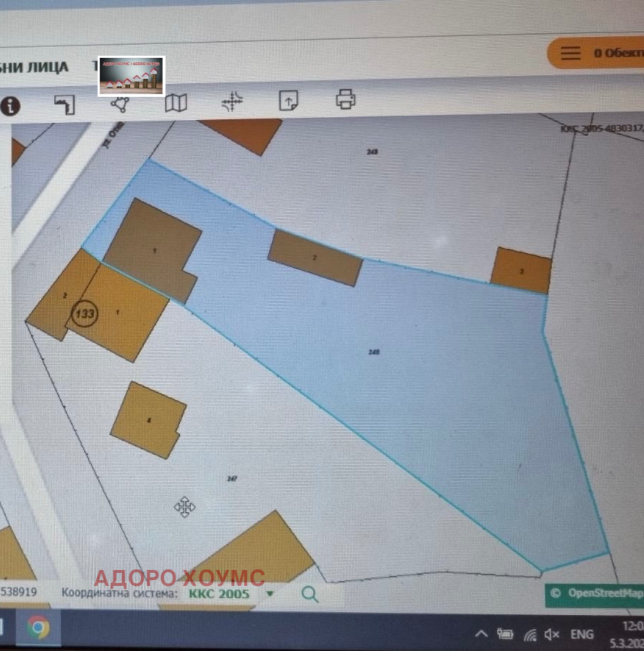Show hidden system tray icons
644x651 pixels.
point(481,634)
